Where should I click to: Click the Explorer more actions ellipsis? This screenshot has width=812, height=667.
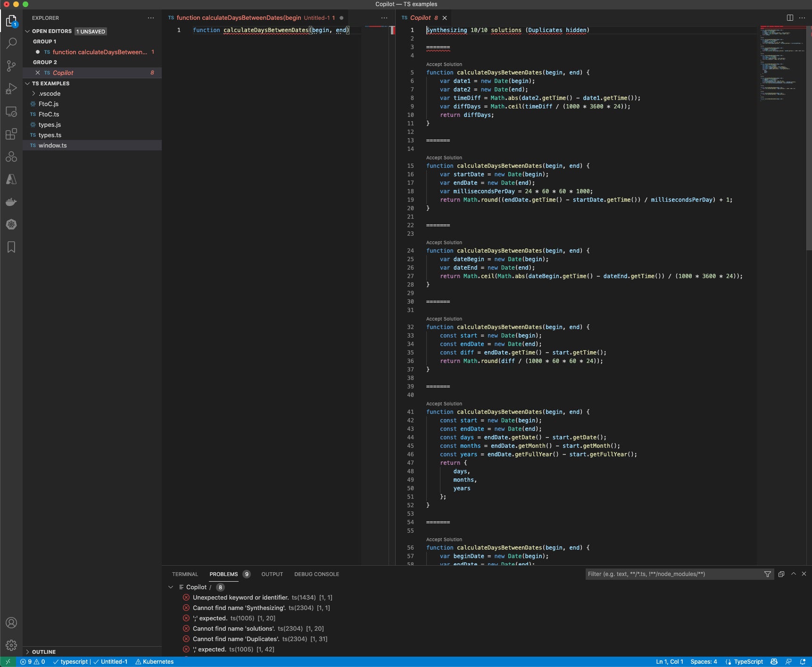tap(151, 18)
